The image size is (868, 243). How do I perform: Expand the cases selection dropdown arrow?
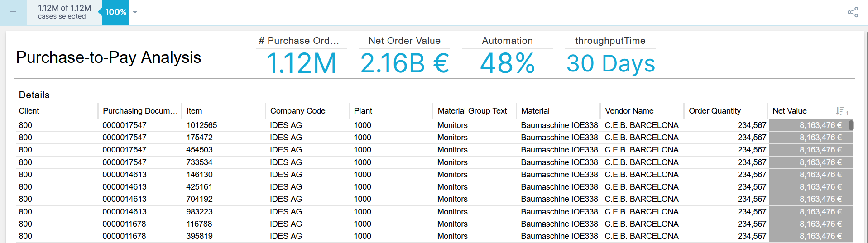click(x=135, y=12)
